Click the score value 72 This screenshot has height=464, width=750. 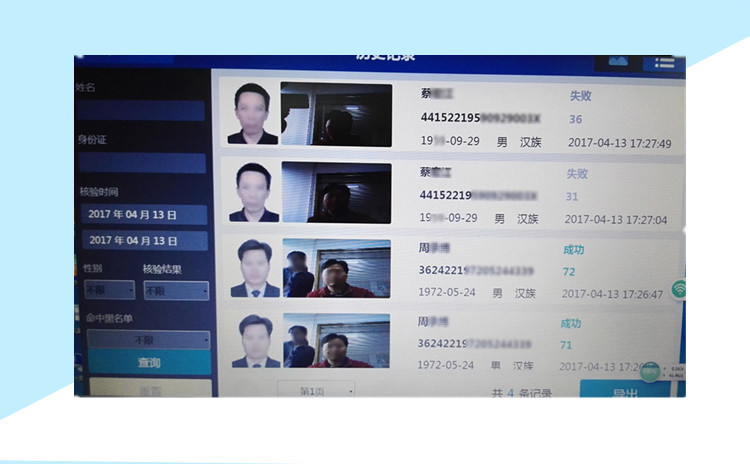click(x=569, y=272)
